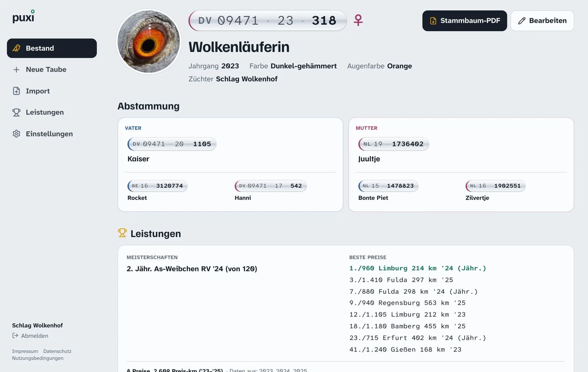588x372 pixels.
Task: Open grandparent ring BE 16 3120774
Action: point(157,186)
